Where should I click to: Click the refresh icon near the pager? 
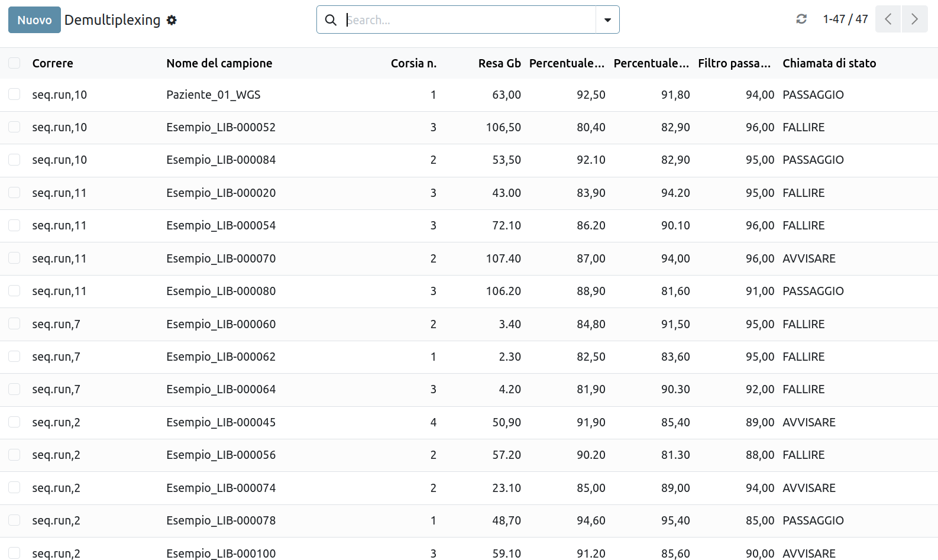(801, 19)
